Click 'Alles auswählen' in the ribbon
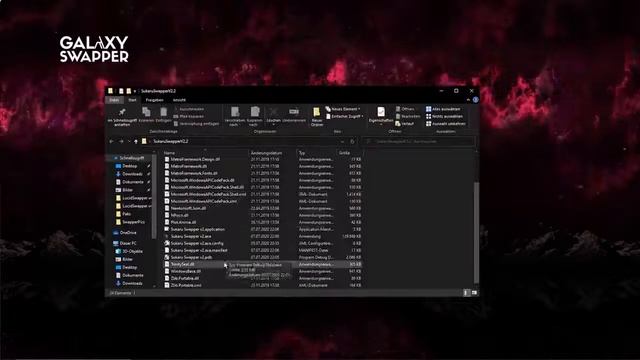 point(443,109)
